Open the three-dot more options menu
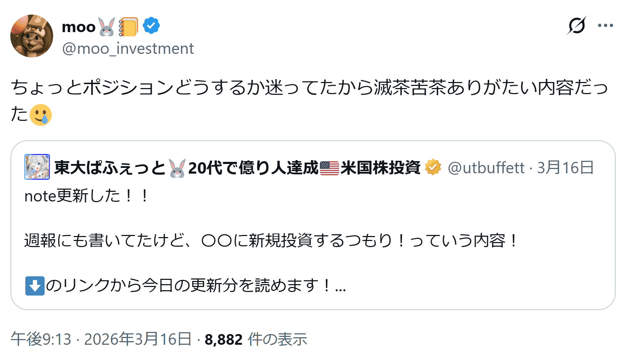 click(x=605, y=25)
